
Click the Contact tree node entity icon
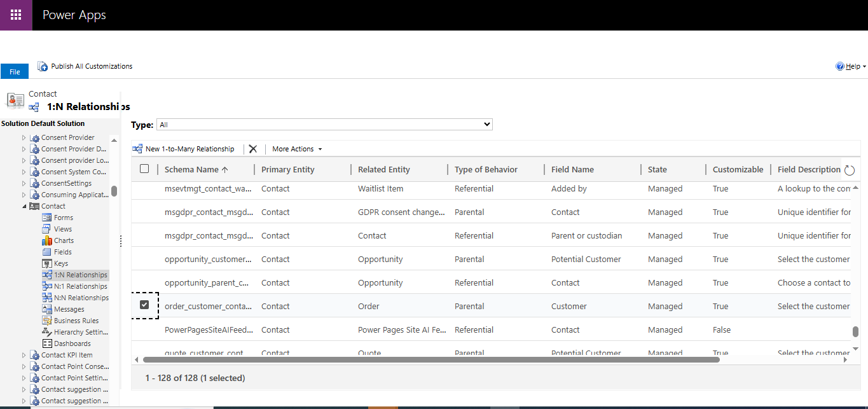tap(35, 206)
